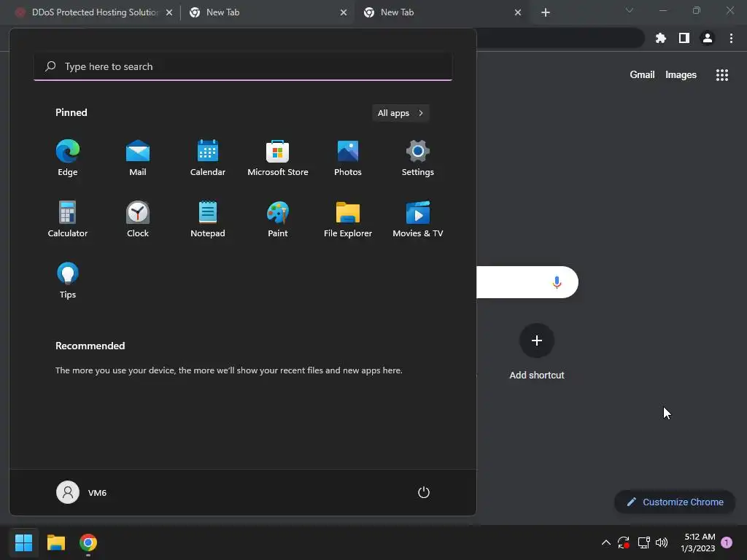Viewport: 747px width, 560px height.
Task: Open network settings tray icon
Action: 643,542
